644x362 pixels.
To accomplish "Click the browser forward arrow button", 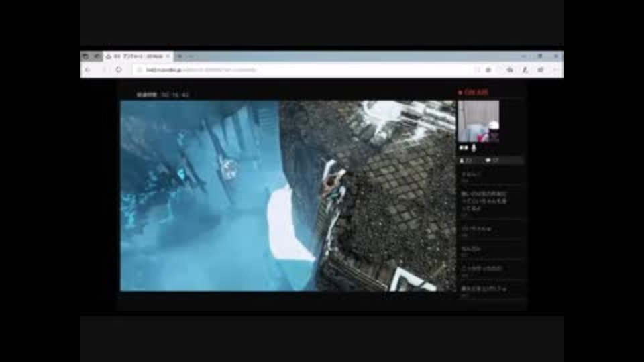I will pos(103,70).
